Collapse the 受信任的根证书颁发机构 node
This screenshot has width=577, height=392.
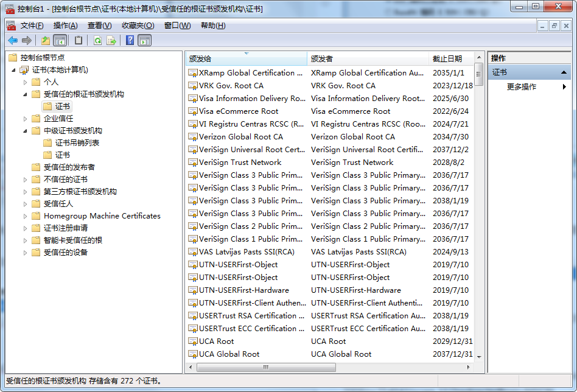[25, 94]
